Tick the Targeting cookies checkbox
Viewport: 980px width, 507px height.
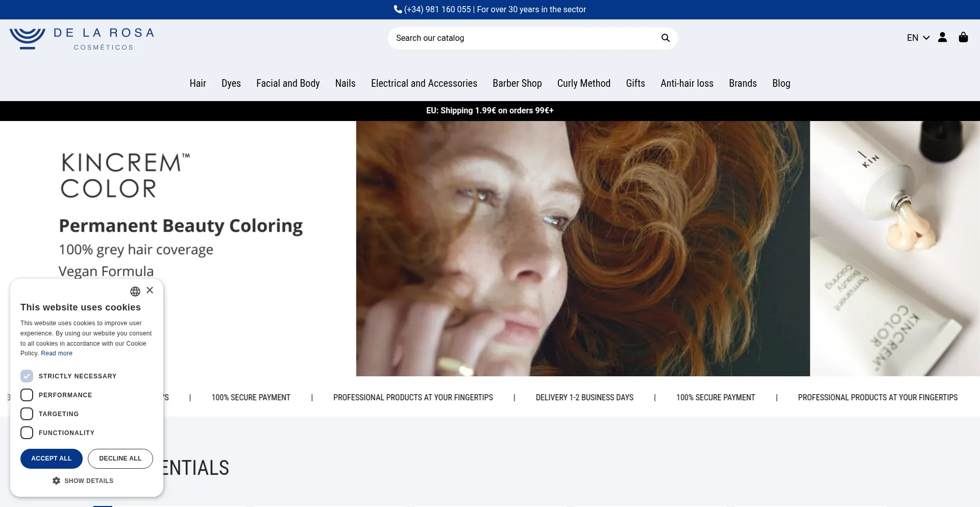27,414
